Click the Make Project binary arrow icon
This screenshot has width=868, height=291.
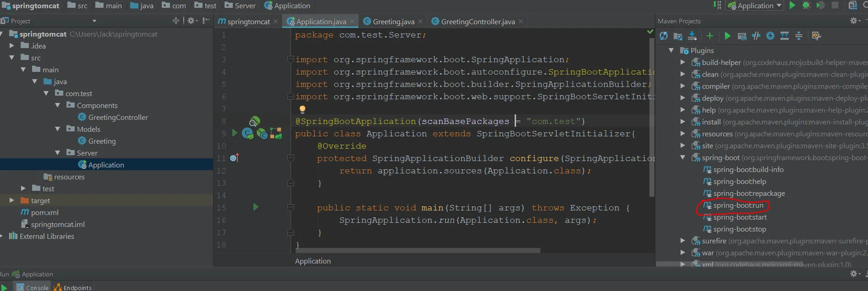click(717, 5)
